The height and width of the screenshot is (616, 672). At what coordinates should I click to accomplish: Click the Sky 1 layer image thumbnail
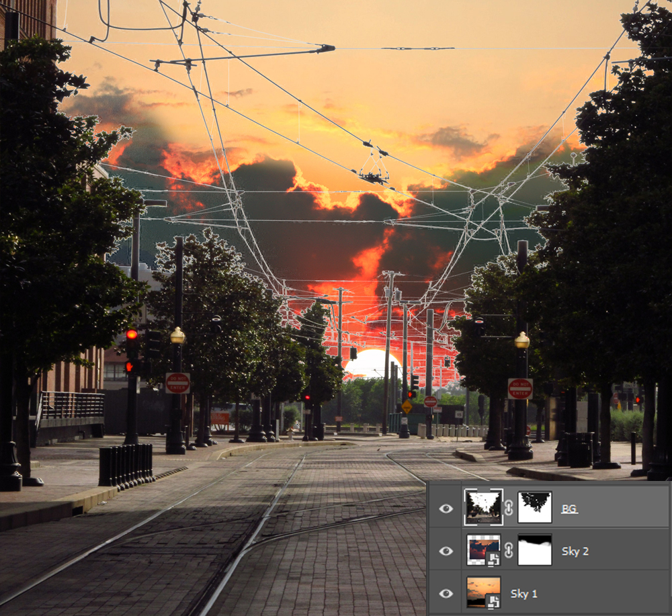(x=480, y=590)
